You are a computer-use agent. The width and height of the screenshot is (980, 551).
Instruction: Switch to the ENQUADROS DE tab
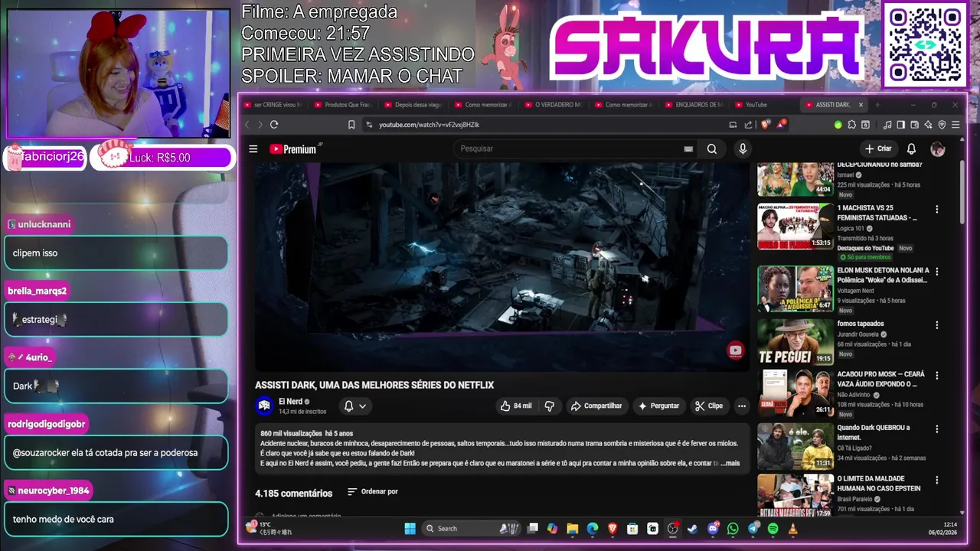694,105
